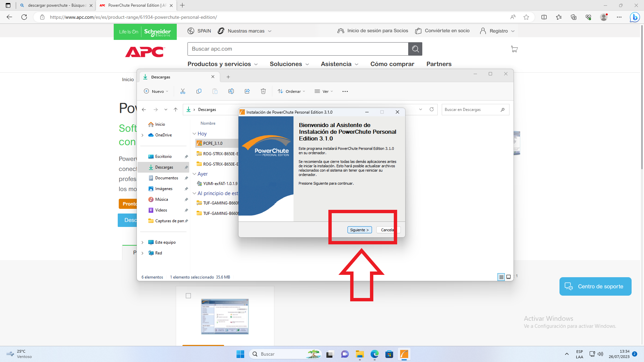Screen dimensions: 644x362
Task: Click the Share icon in Explorer toolbar
Action: pos(247,91)
